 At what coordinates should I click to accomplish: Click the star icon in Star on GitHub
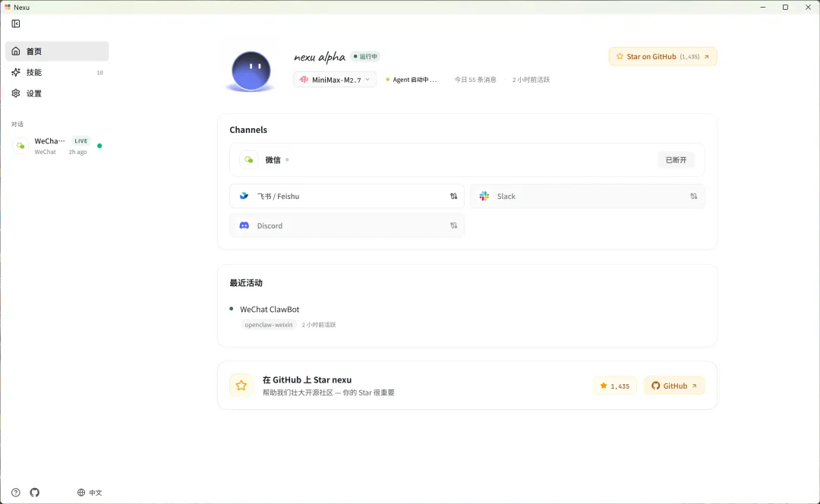click(x=620, y=56)
